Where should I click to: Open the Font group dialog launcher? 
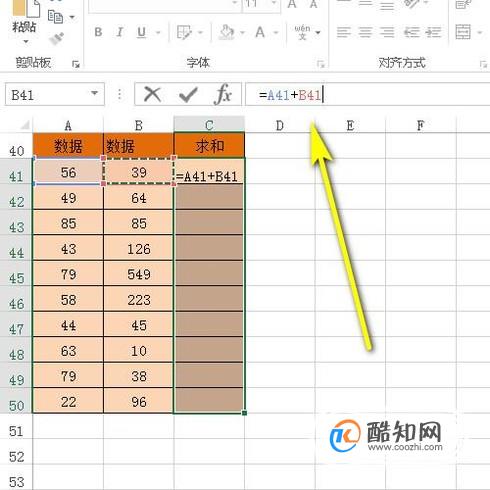coord(320,64)
